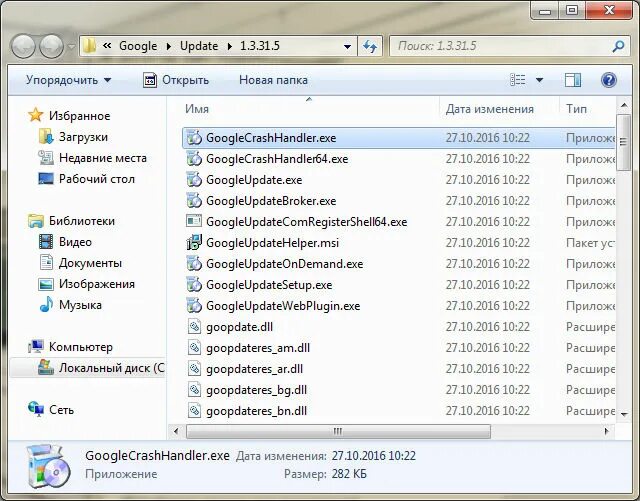Click Документы library icon
The width and height of the screenshot is (640, 501).
tap(46, 263)
